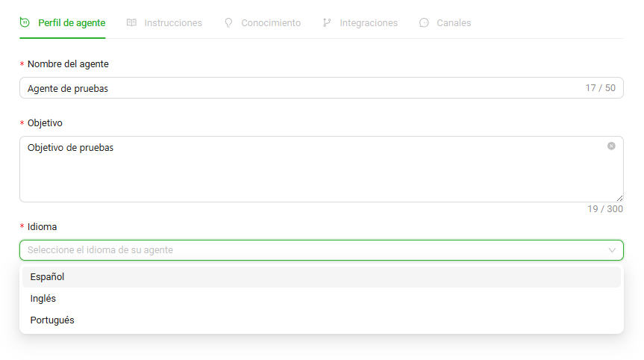Select Español from the language list
The height and width of the screenshot is (360, 644).
click(x=48, y=277)
